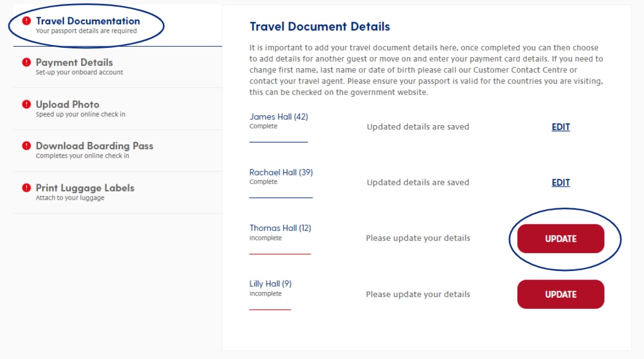Switch to the Print Luggage Labels step
This screenshot has height=359, width=644.
(x=117, y=193)
